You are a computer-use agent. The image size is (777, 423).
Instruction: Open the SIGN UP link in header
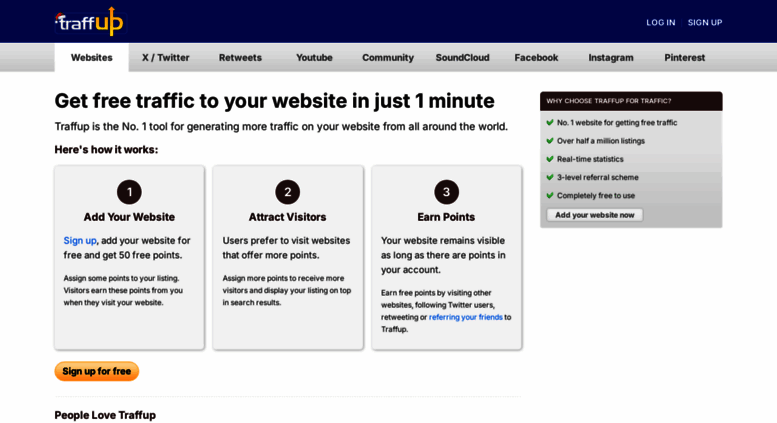[x=705, y=22]
